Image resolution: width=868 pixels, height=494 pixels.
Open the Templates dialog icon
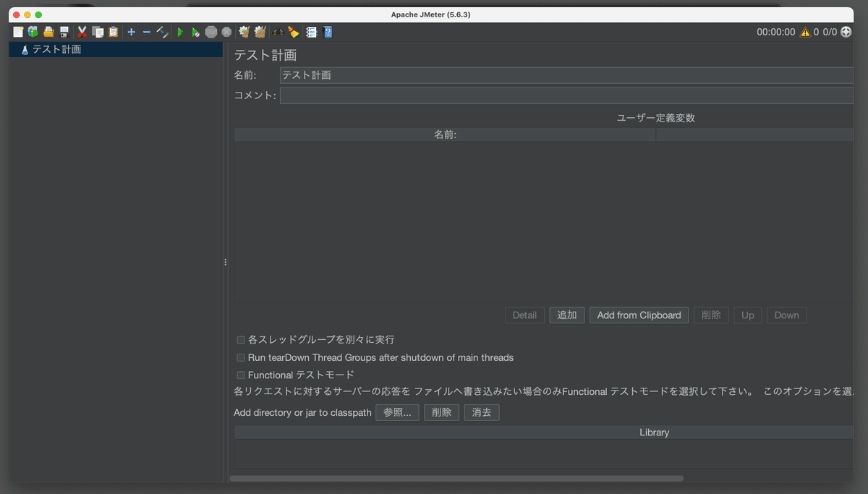(33, 32)
